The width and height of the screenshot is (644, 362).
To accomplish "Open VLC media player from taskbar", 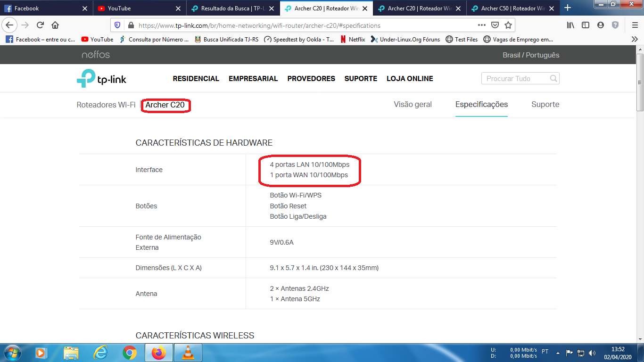I will [x=188, y=353].
